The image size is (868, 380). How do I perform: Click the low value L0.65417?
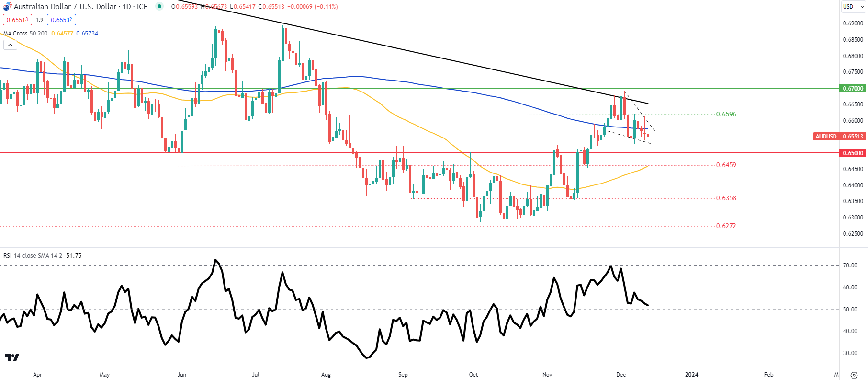point(243,7)
